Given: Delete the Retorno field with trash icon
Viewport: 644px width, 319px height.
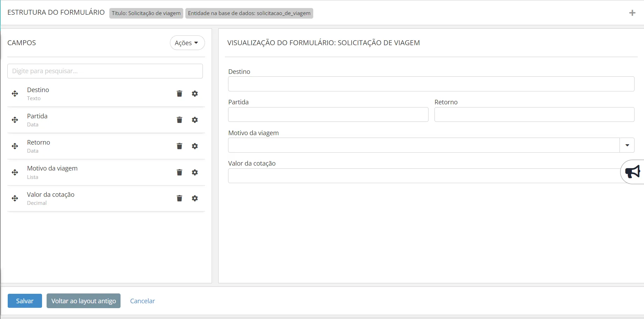Looking at the screenshot, I should pos(179,146).
